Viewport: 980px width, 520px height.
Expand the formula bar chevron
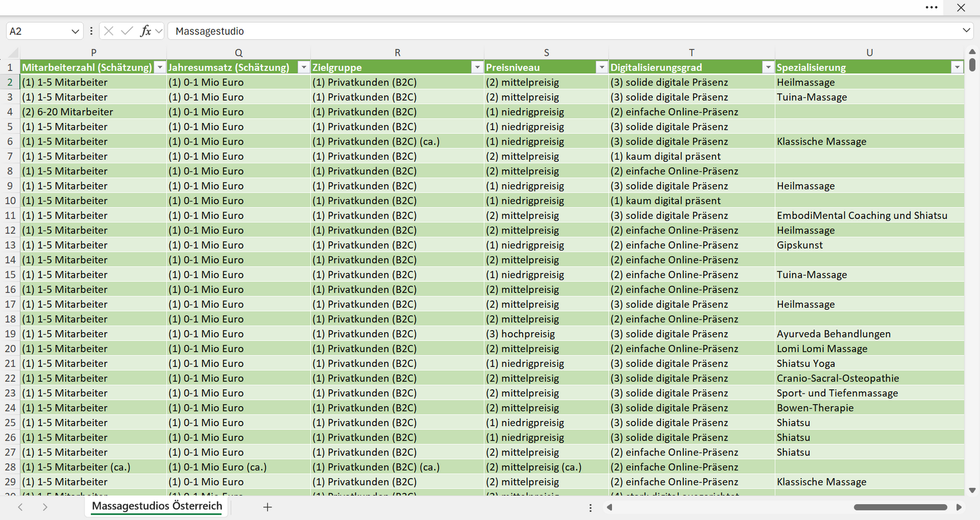tap(966, 30)
